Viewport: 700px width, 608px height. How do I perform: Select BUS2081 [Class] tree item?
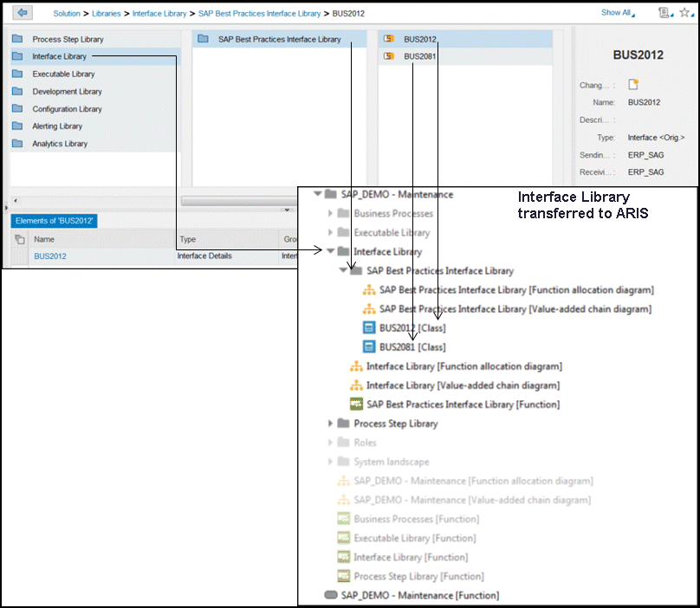click(412, 347)
